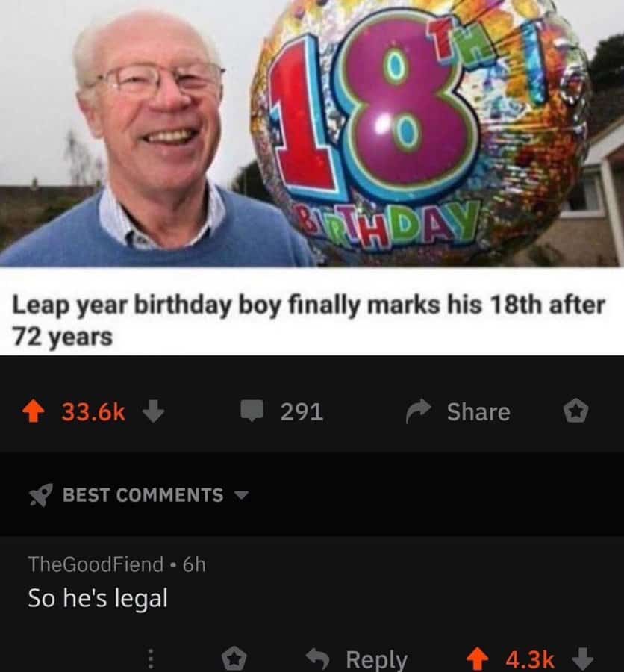Image resolution: width=624 pixels, height=672 pixels.
Task: Click the rocket icon beside Best Comments
Action: [41, 495]
